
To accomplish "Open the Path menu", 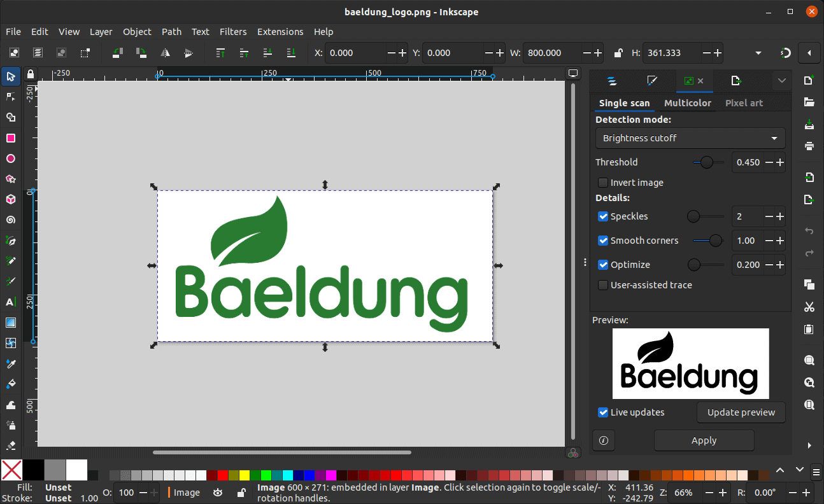I will point(171,31).
